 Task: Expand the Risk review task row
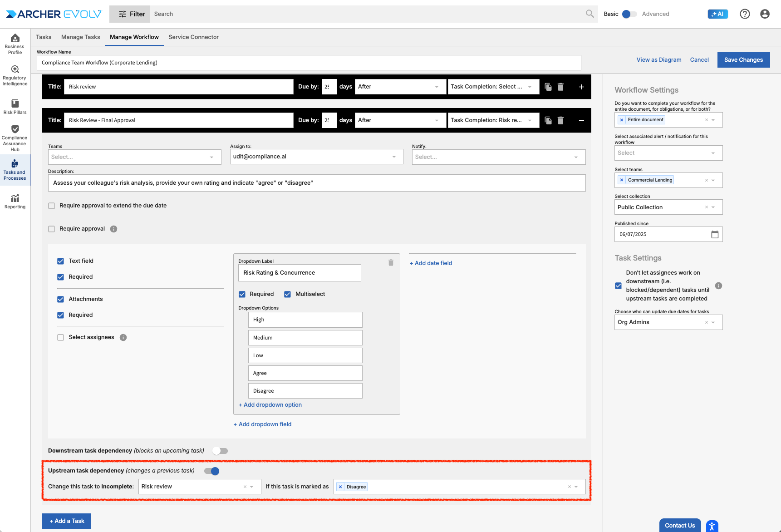(x=581, y=87)
